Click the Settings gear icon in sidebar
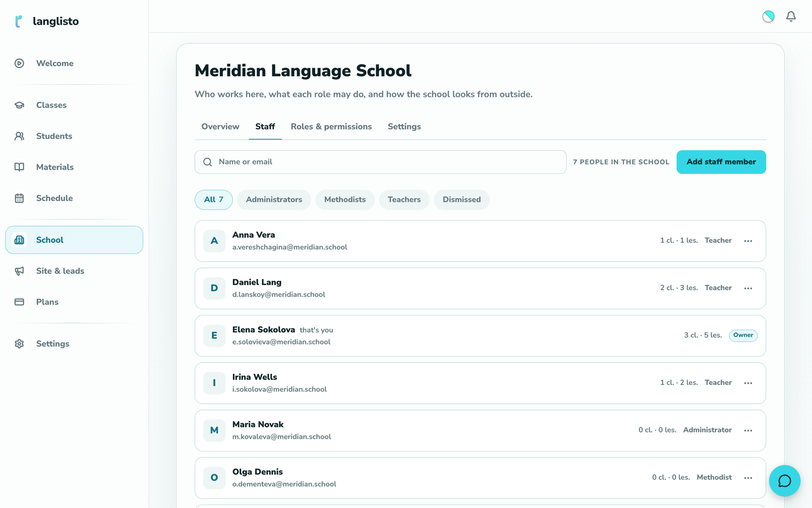The width and height of the screenshot is (812, 508). click(19, 344)
